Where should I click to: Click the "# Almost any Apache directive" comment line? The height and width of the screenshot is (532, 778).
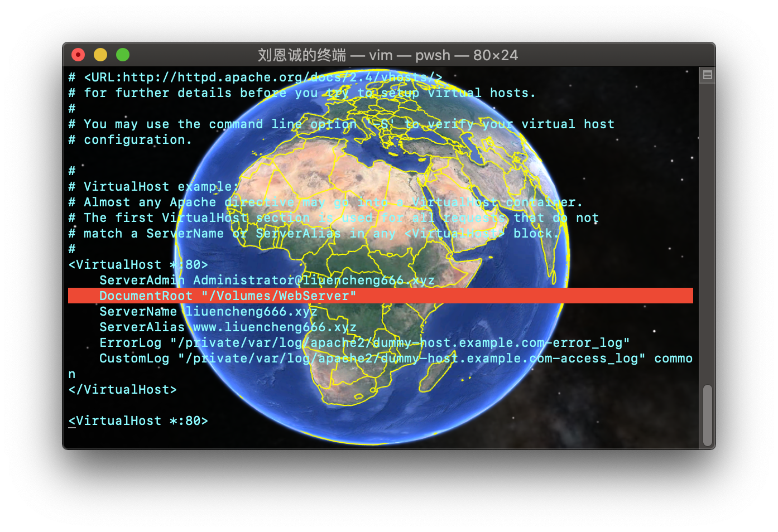tap(325, 202)
